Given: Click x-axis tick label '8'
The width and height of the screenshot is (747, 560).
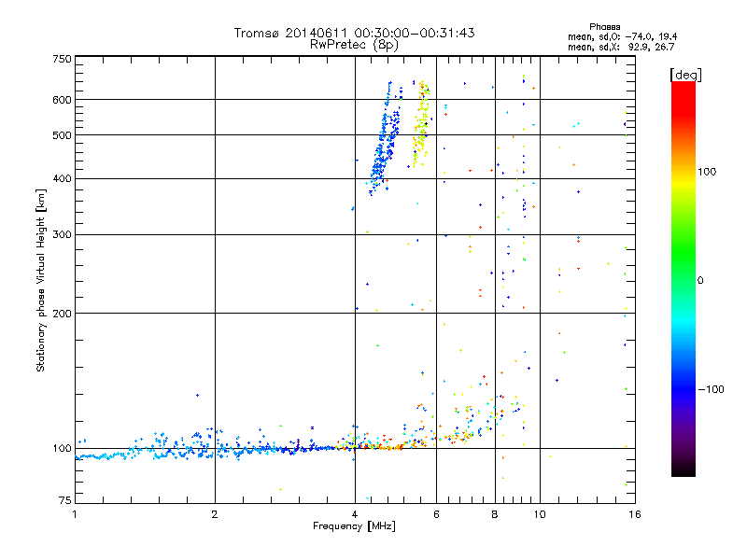Looking at the screenshot, I should coord(495,514).
